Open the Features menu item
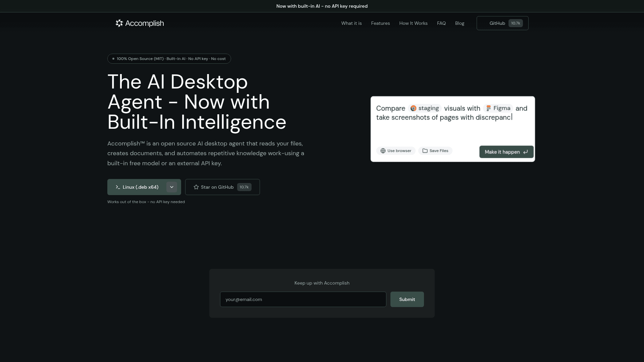 (380, 23)
